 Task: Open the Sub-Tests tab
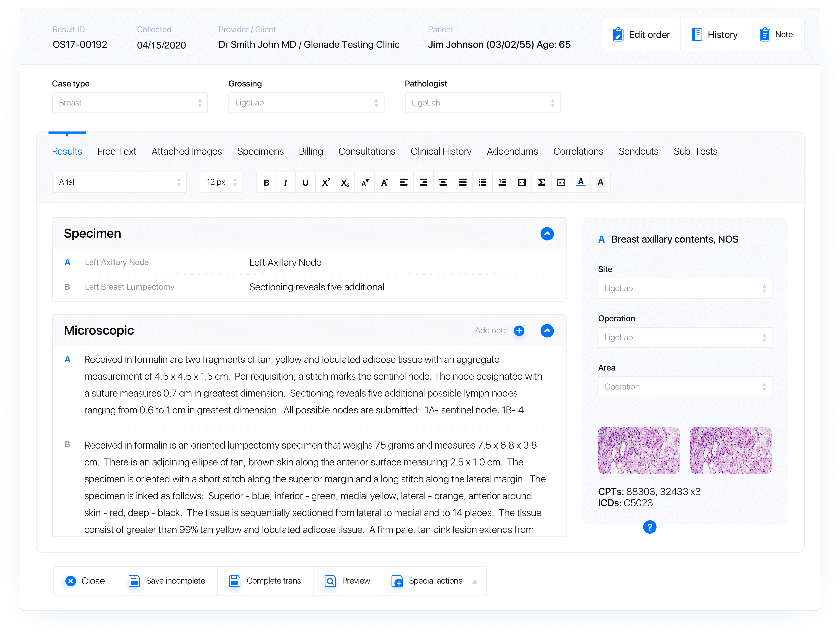click(x=695, y=152)
